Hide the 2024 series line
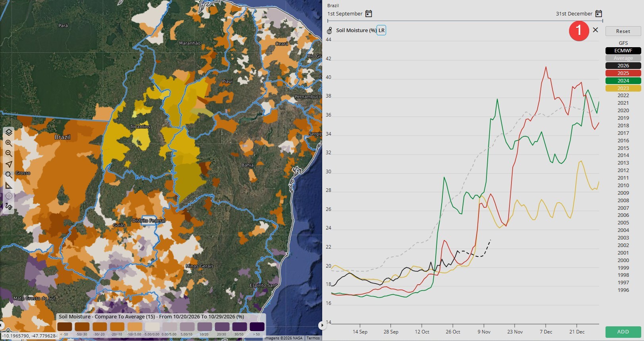 tap(623, 81)
